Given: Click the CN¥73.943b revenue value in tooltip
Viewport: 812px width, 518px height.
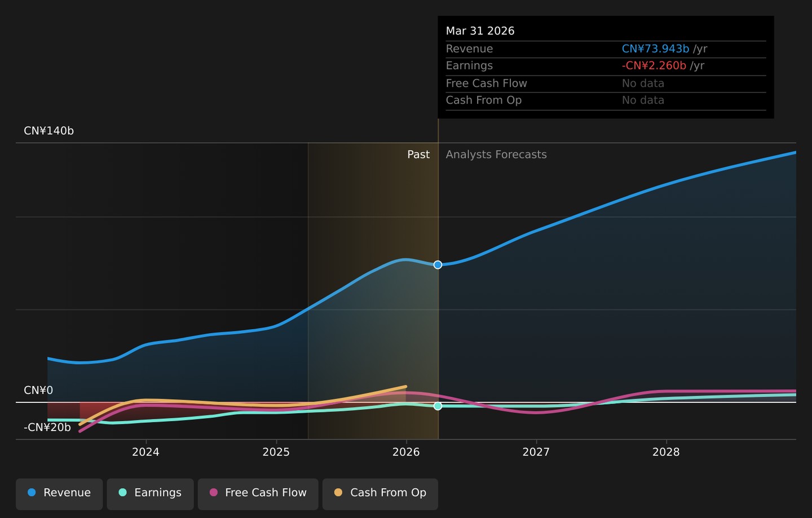Looking at the screenshot, I should click(655, 49).
